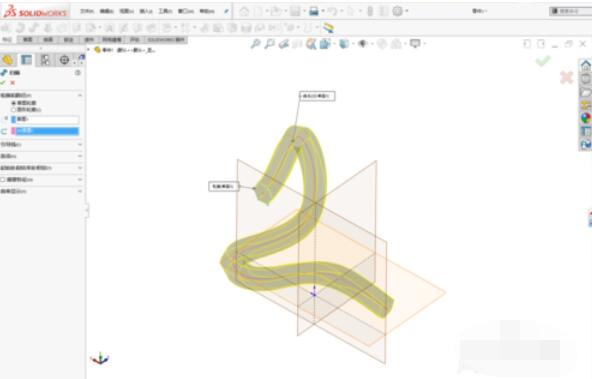Click Zoom to Area magnifier icon
This screenshot has width=592, height=379.
click(270, 44)
